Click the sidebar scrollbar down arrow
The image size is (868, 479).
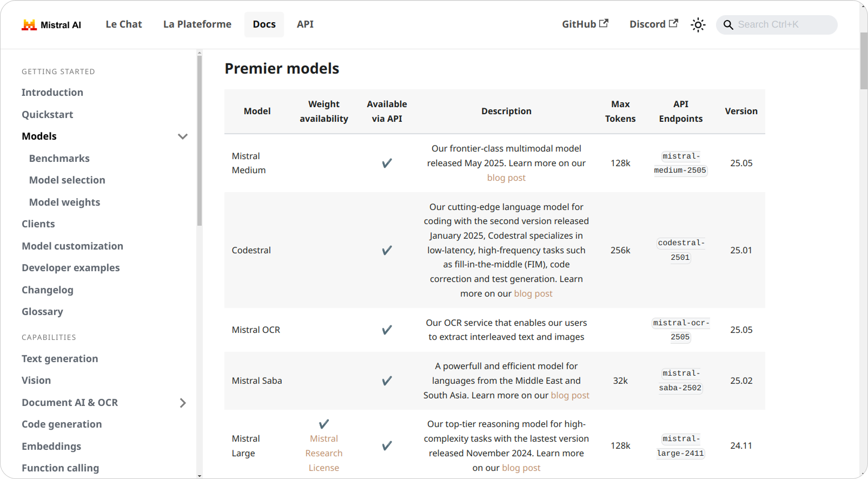point(200,476)
